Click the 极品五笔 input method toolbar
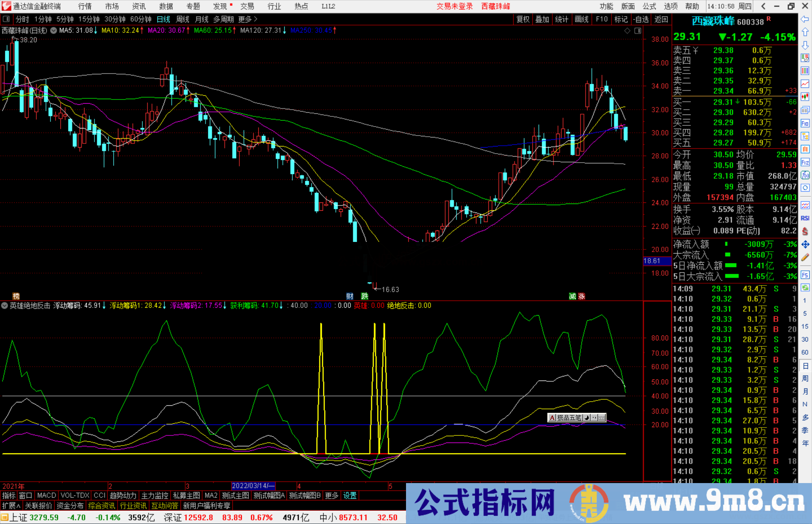 (577, 418)
